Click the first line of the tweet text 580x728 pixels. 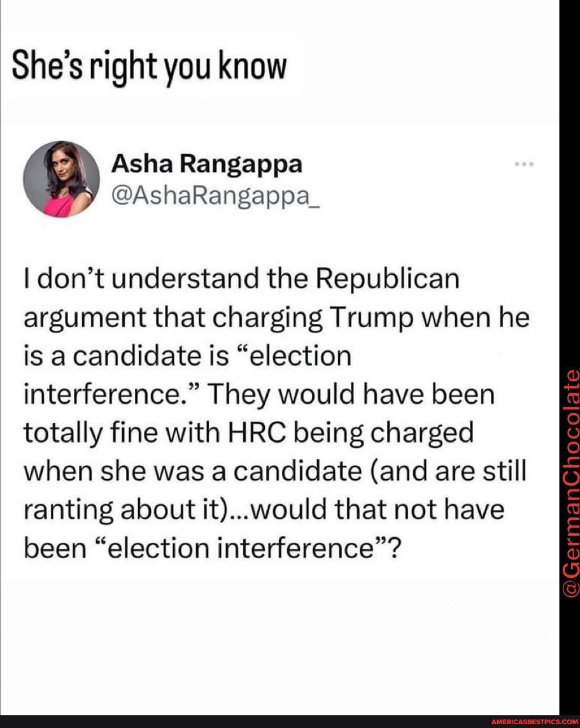click(x=242, y=278)
